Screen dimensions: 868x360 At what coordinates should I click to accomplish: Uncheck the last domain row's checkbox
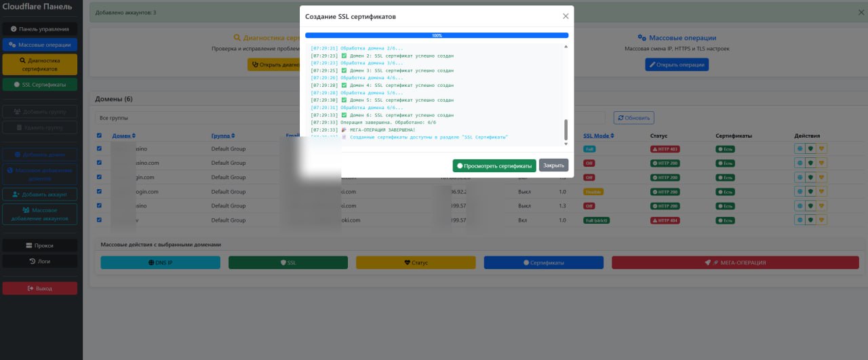(x=100, y=220)
